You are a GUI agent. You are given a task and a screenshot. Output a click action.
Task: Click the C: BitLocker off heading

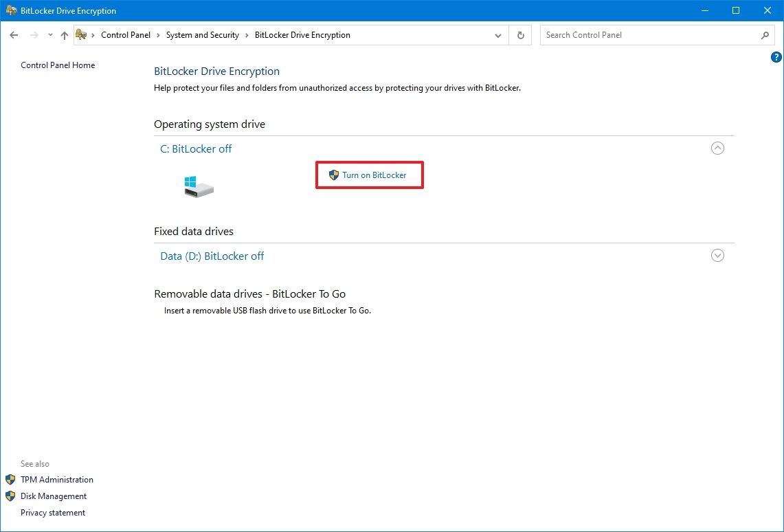click(x=196, y=148)
